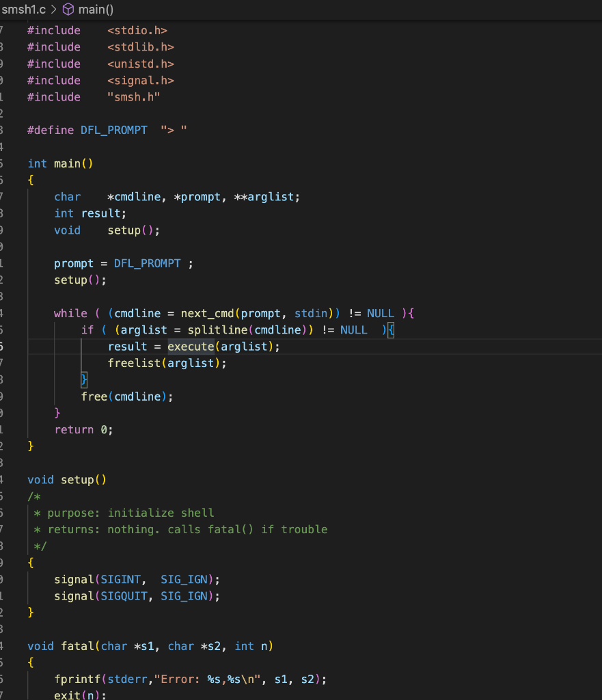
Task: Click the <stdio.h> include header
Action: pyautogui.click(x=137, y=30)
